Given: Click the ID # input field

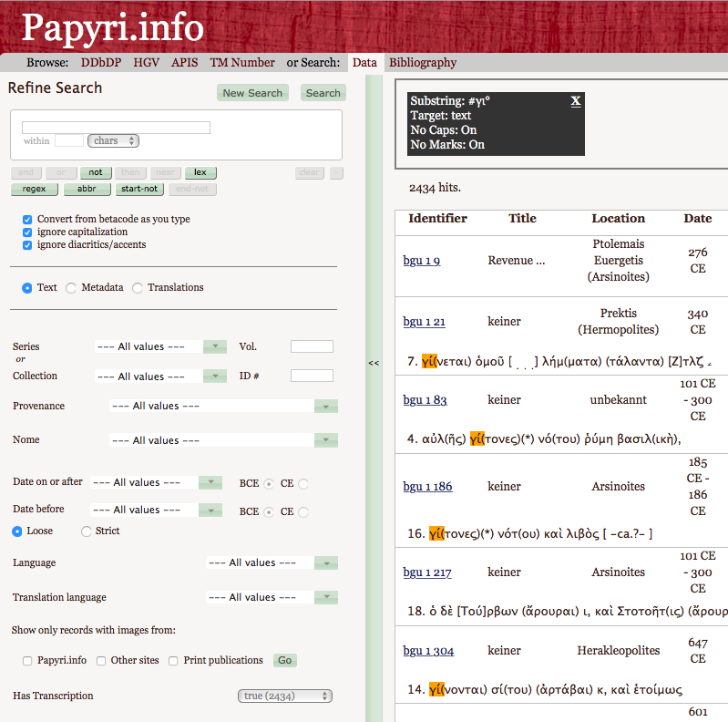Looking at the screenshot, I should click(x=312, y=376).
